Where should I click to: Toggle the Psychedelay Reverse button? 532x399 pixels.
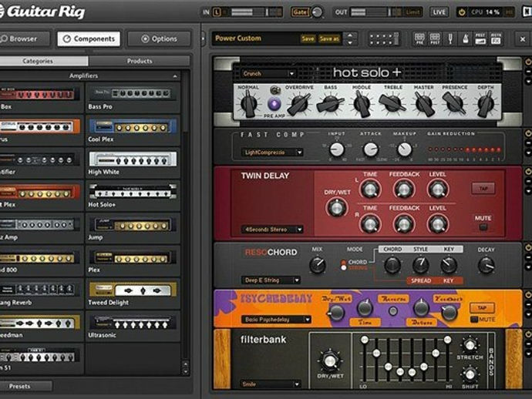click(x=393, y=311)
